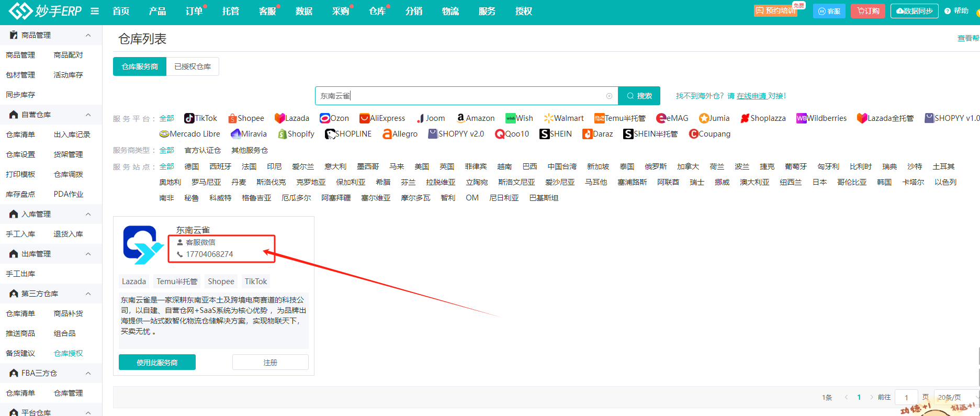Collapse the 商品管理 sidebar section
The height and width of the screenshot is (416, 980).
pos(88,35)
